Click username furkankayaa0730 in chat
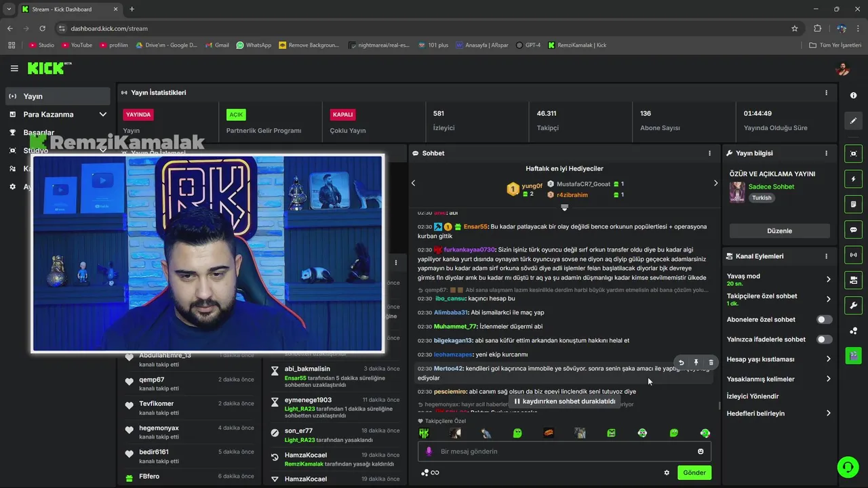The height and width of the screenshot is (488, 868). [469, 249]
